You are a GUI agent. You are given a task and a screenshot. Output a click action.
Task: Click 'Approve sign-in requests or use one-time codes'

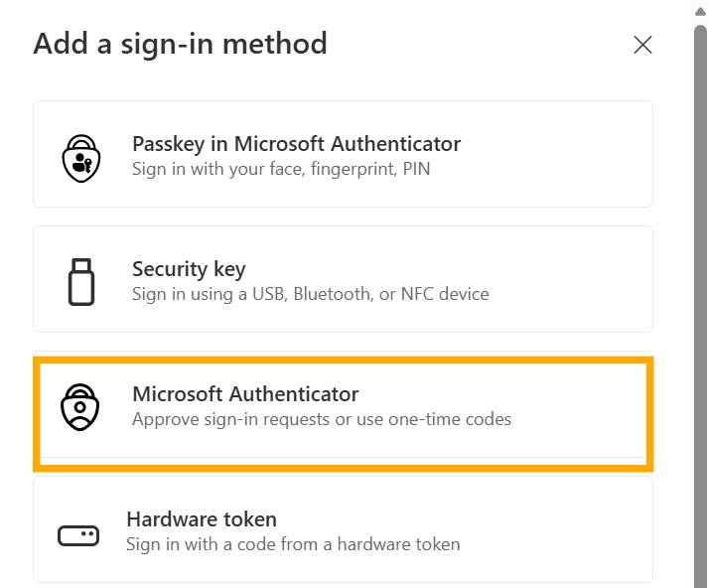click(x=322, y=419)
